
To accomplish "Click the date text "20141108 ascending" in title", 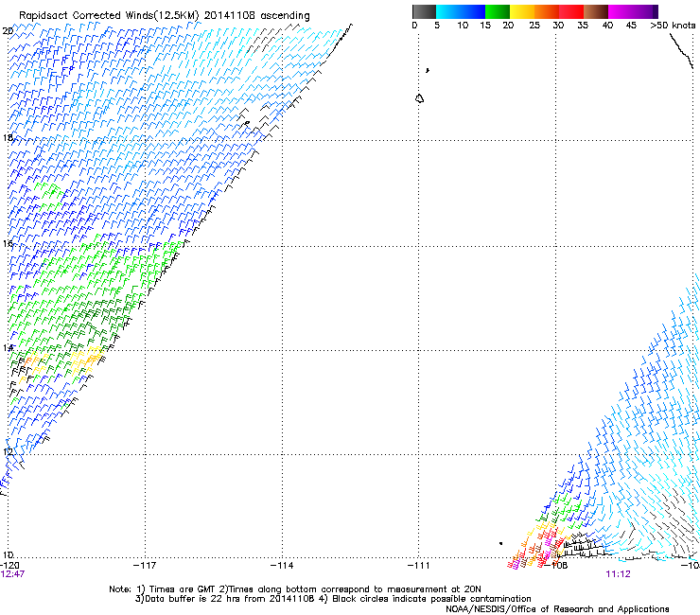I will pyautogui.click(x=256, y=15).
